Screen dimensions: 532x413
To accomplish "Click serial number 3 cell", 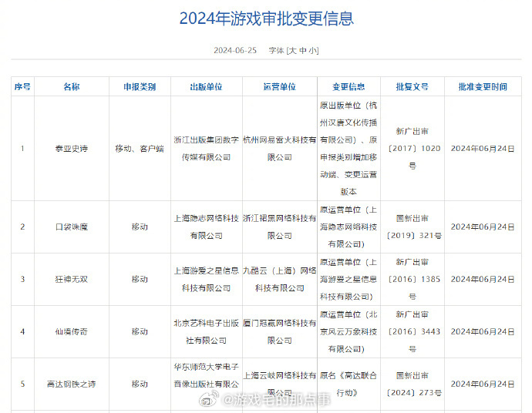I will click(x=22, y=280).
